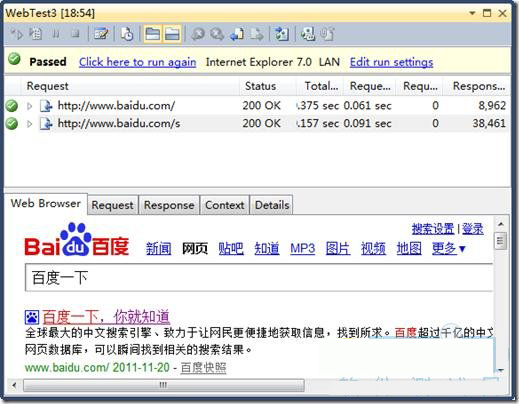Click the green Passed checkmark icon
This screenshot has width=519, height=404.
[14, 60]
